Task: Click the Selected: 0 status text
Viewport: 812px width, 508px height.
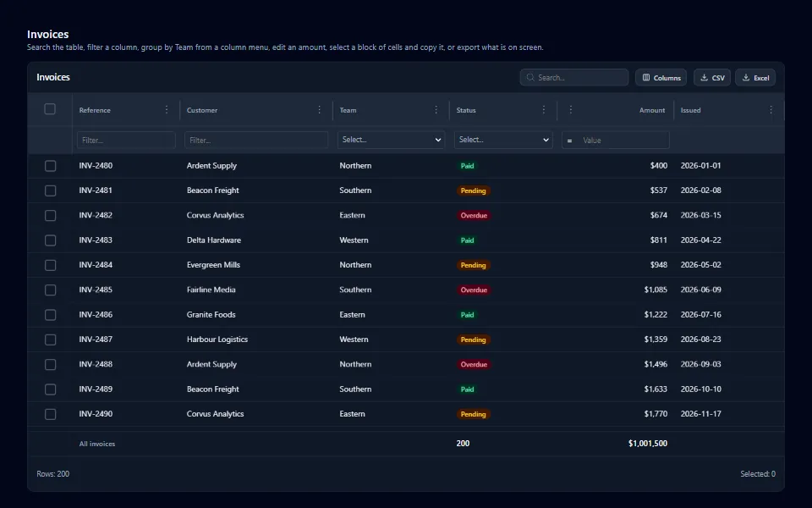Action: click(758, 474)
